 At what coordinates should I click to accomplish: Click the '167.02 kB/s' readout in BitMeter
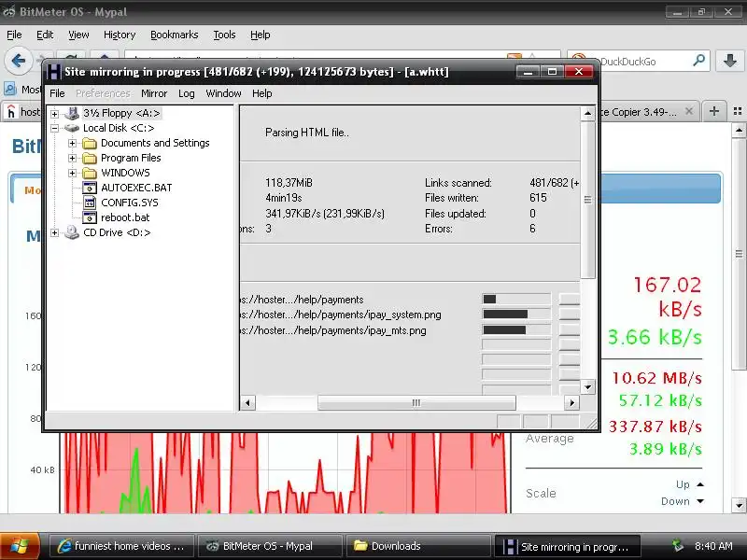(x=668, y=297)
